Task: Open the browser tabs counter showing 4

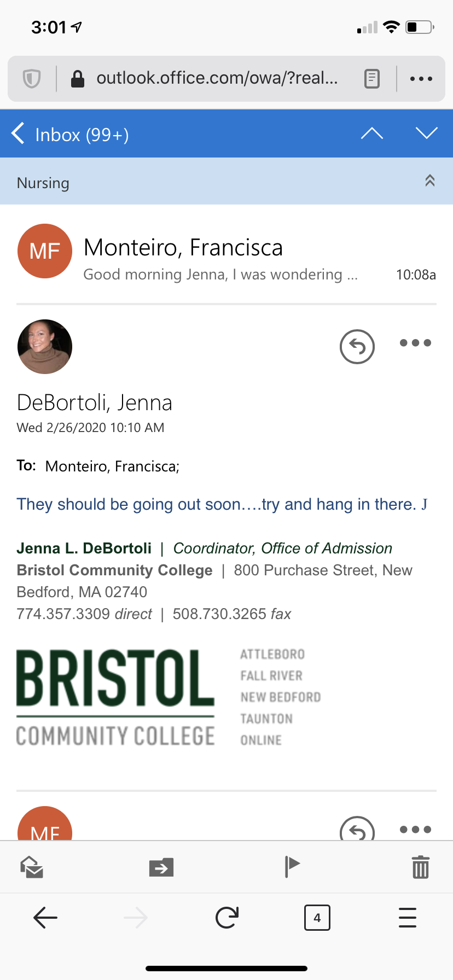Action: [x=317, y=918]
